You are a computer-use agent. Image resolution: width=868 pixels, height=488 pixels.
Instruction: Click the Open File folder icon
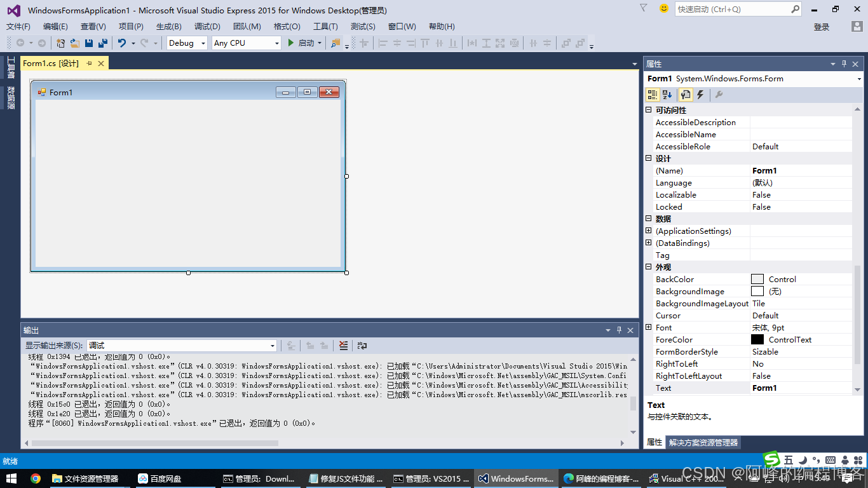coord(74,43)
